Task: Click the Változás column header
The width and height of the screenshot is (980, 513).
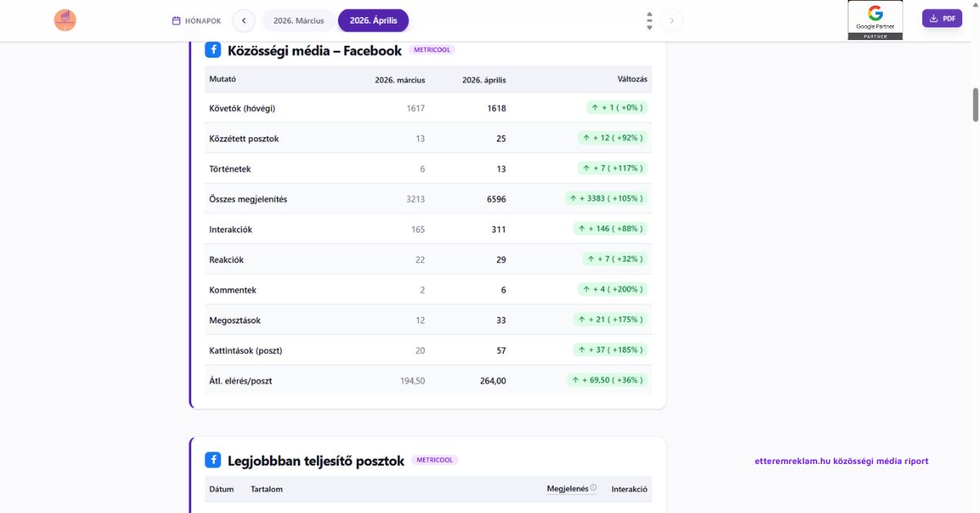Action: tap(632, 79)
